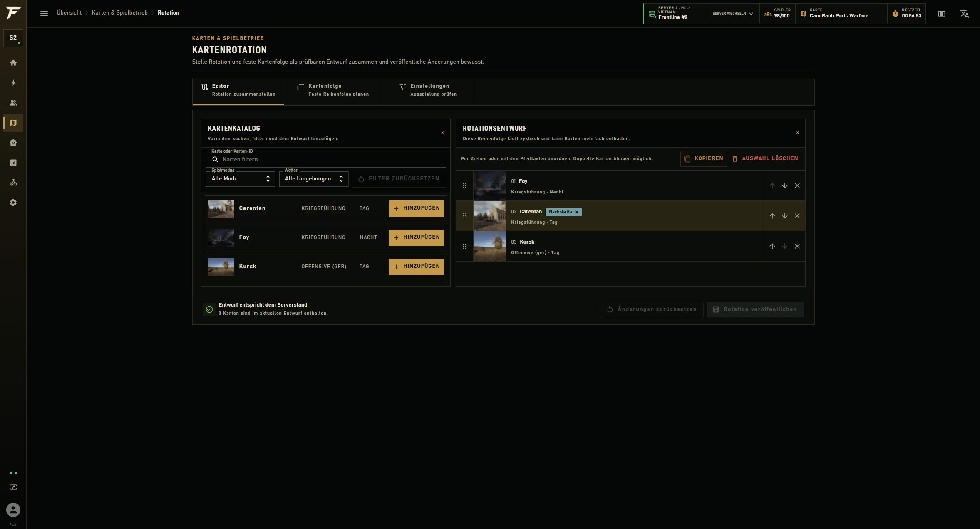Go to Karten & Spielbetrieb breadcrumb

pyautogui.click(x=119, y=13)
